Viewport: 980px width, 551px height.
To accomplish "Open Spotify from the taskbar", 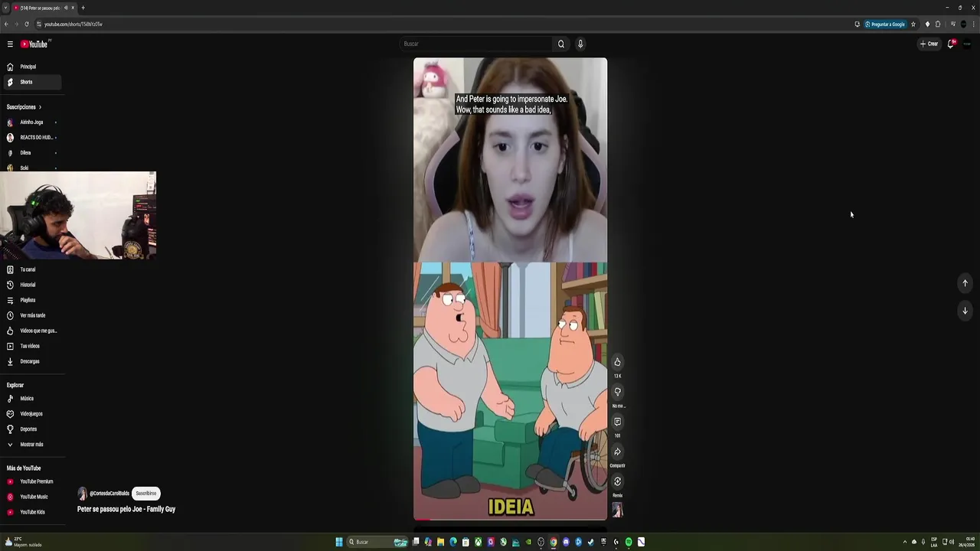I will click(x=629, y=542).
